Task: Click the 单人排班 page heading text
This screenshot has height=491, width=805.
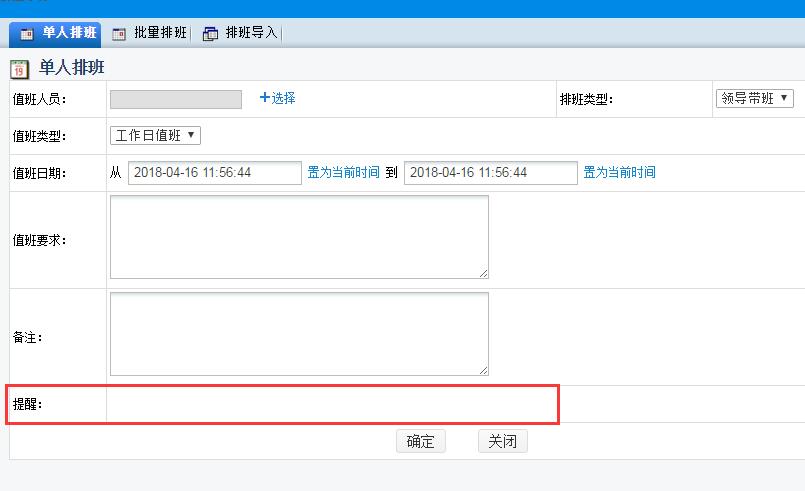Action: pos(72,67)
